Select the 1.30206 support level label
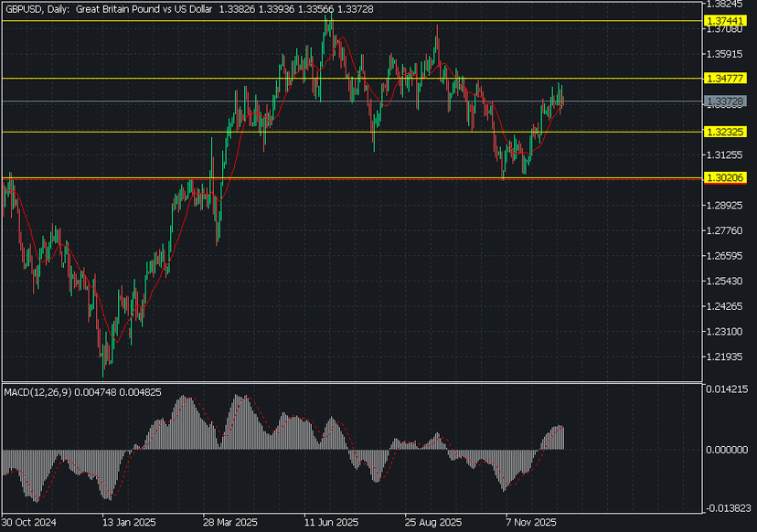 pos(727,178)
